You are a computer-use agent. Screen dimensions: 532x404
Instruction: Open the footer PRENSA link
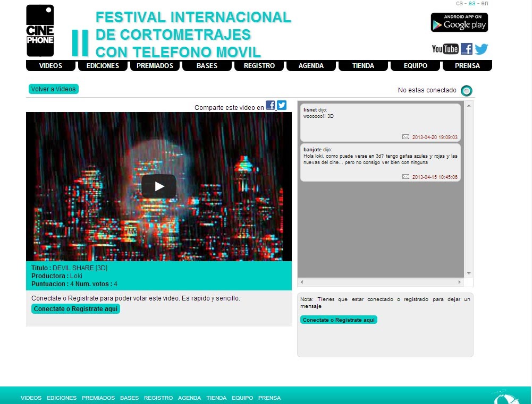pos(269,398)
